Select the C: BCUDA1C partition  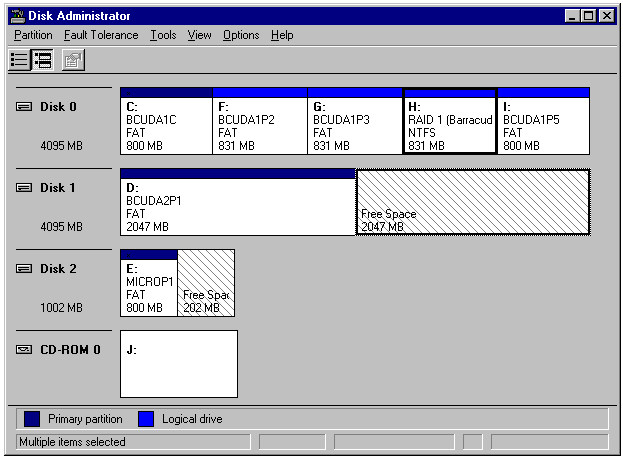click(x=165, y=125)
